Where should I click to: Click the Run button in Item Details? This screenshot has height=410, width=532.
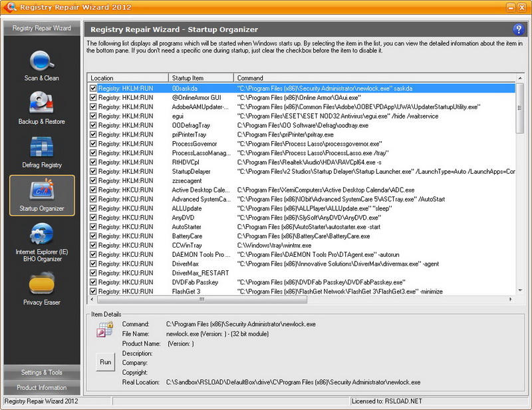click(105, 362)
